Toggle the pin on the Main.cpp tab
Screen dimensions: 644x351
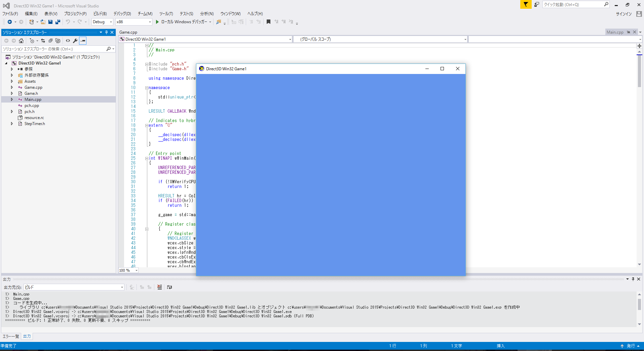[628, 32]
